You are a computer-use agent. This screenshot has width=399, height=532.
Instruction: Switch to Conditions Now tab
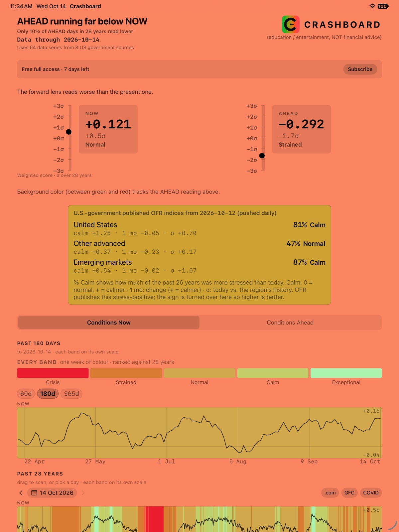(x=109, y=323)
